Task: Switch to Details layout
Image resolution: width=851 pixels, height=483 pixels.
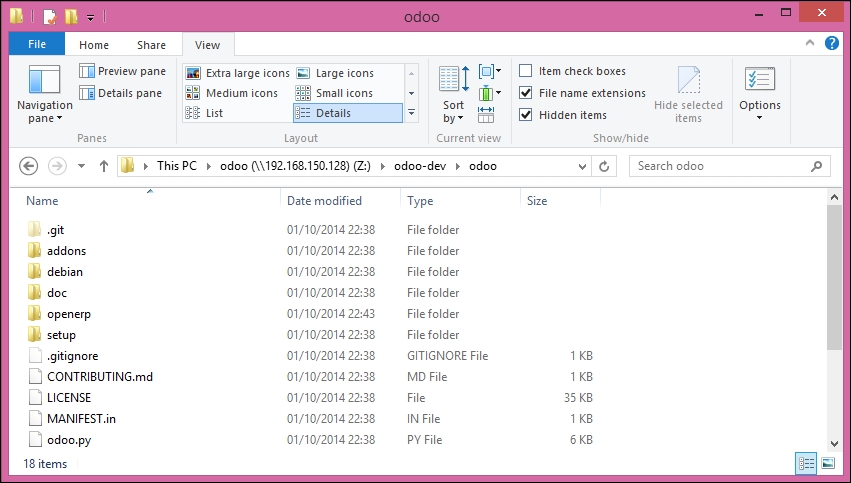Action: pyautogui.click(x=348, y=113)
